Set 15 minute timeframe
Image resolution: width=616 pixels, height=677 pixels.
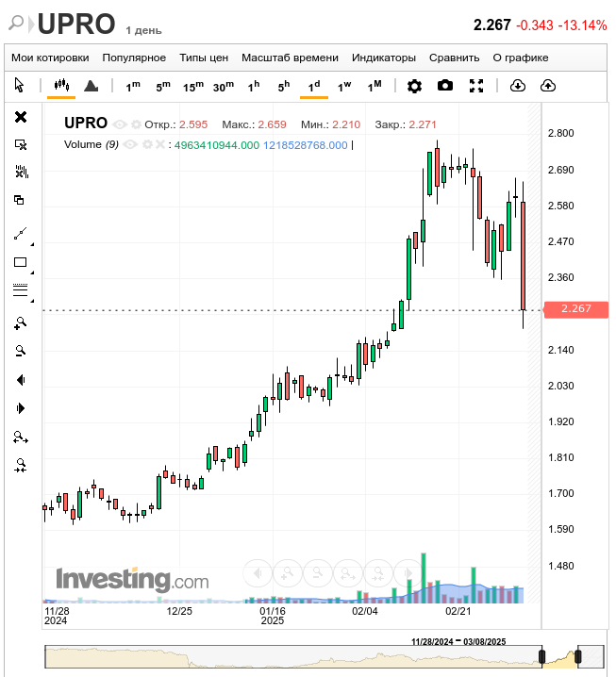coord(193,87)
